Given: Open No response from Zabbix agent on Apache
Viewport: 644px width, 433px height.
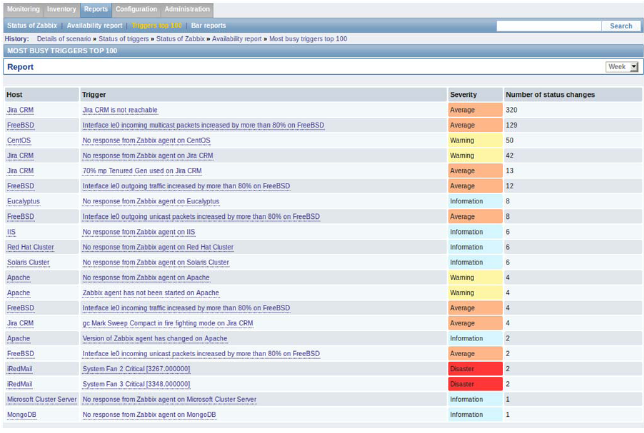Looking at the screenshot, I should (146, 278).
